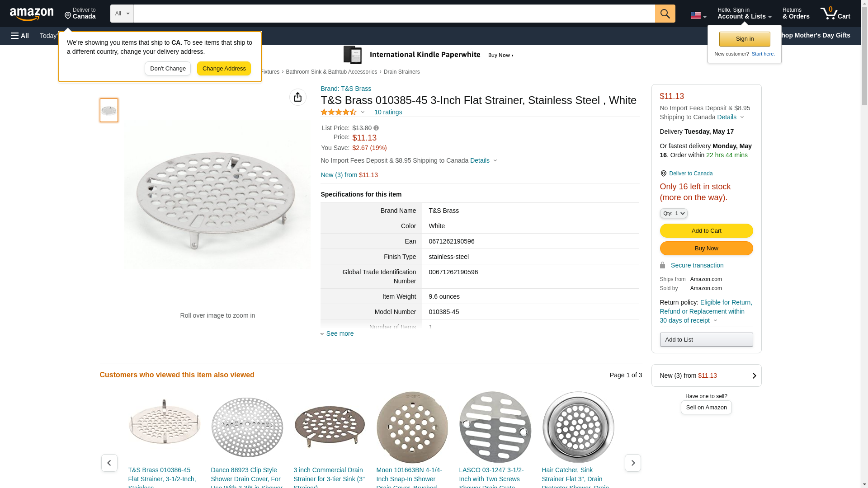Click the Amazon logo

[x=32, y=14]
